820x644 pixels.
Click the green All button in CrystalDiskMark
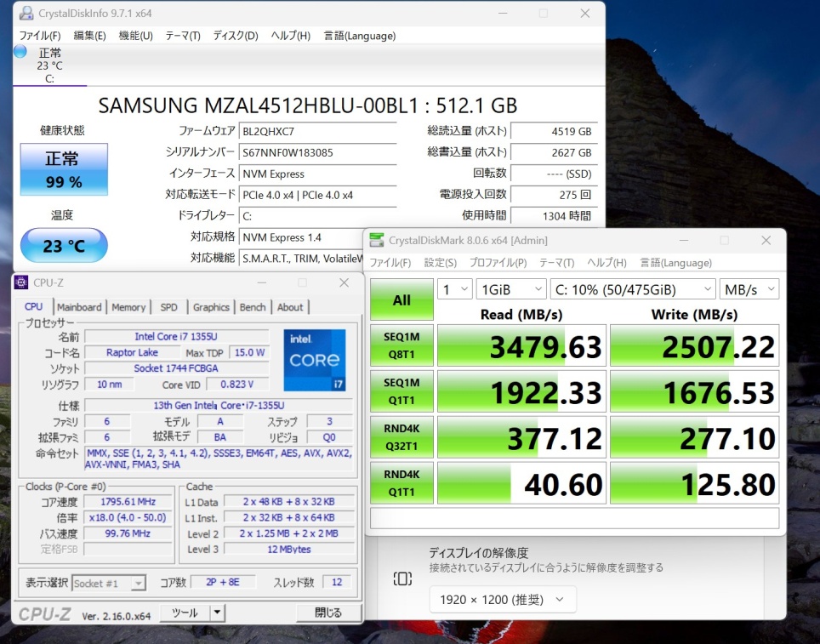click(401, 299)
